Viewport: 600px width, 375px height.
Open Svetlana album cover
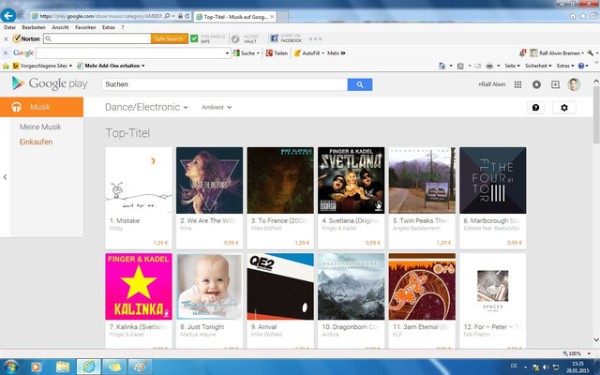tap(351, 180)
